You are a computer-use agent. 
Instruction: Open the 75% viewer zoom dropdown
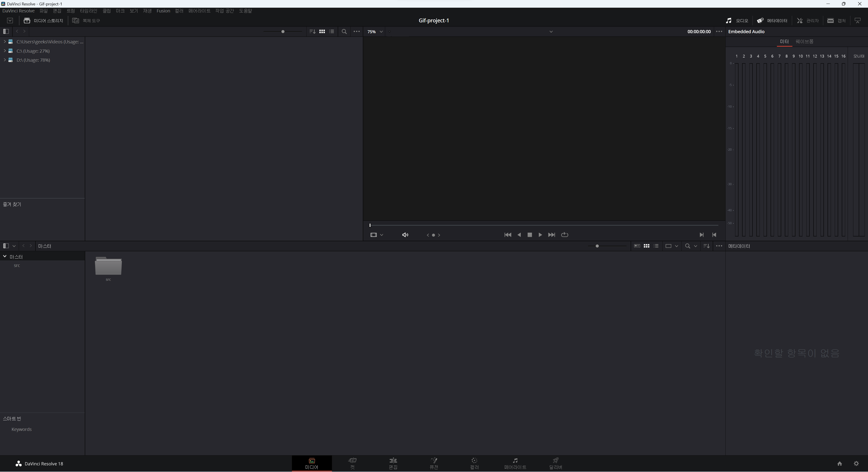[375, 32]
